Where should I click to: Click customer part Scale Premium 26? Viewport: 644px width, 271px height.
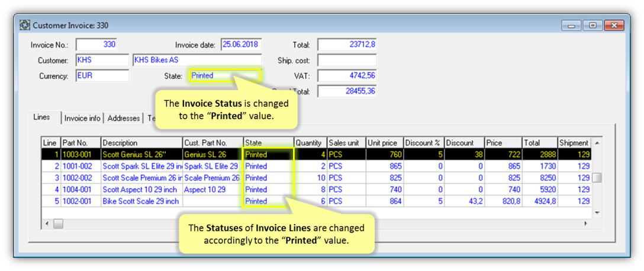click(213, 178)
